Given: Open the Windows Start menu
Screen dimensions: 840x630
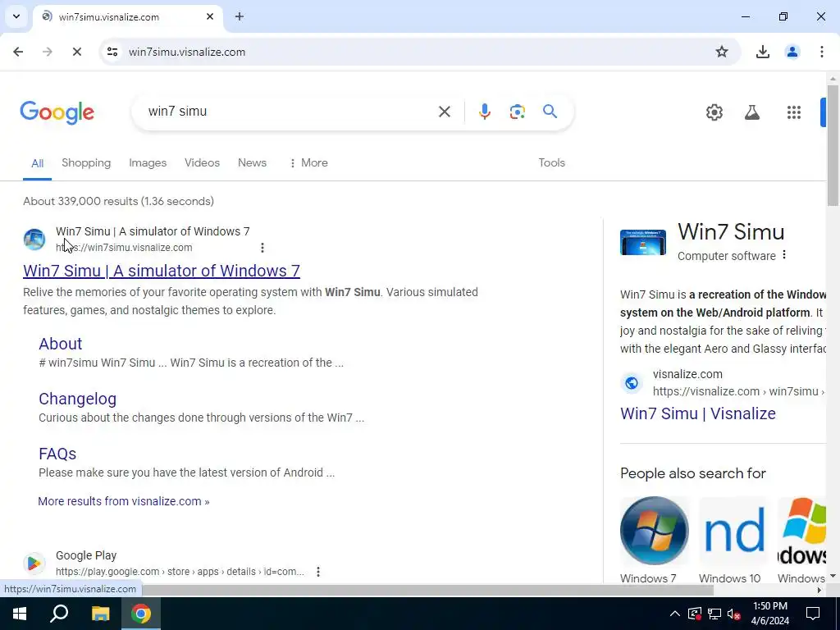Looking at the screenshot, I should pos(20,614).
